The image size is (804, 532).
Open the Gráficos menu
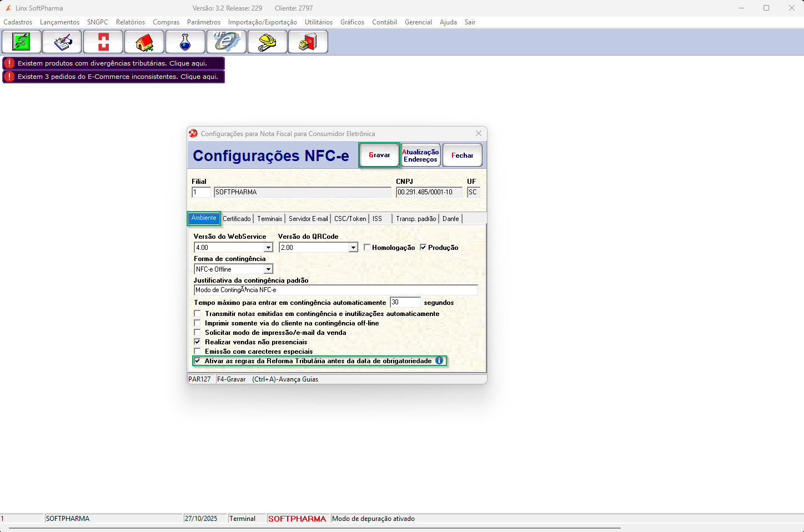pyautogui.click(x=353, y=22)
